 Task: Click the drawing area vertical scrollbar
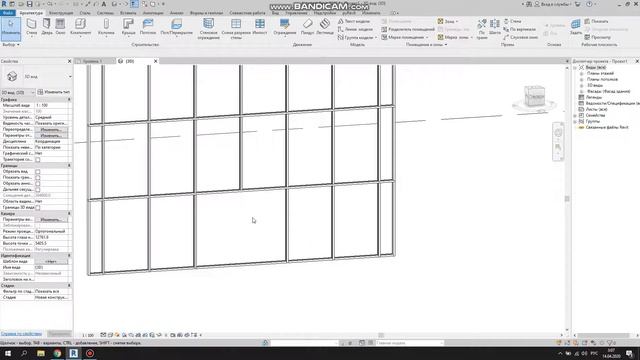tap(567, 199)
